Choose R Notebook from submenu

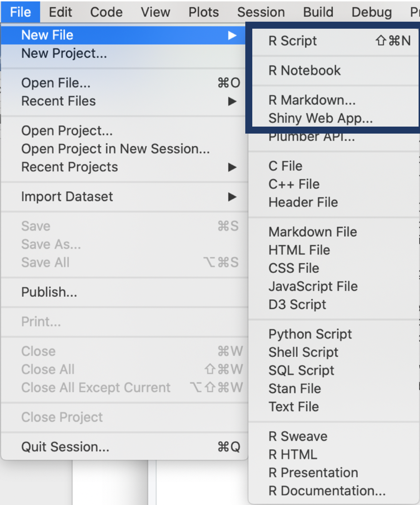(304, 71)
